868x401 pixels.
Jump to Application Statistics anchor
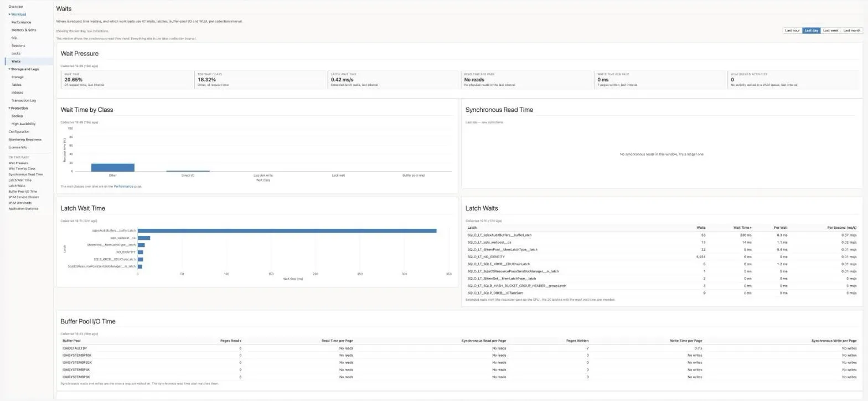(x=24, y=209)
